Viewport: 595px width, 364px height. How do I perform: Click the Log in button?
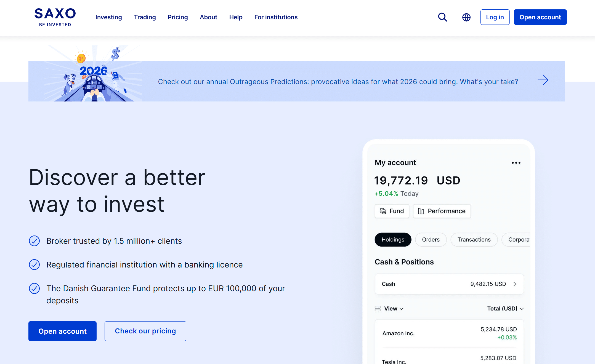[495, 17]
